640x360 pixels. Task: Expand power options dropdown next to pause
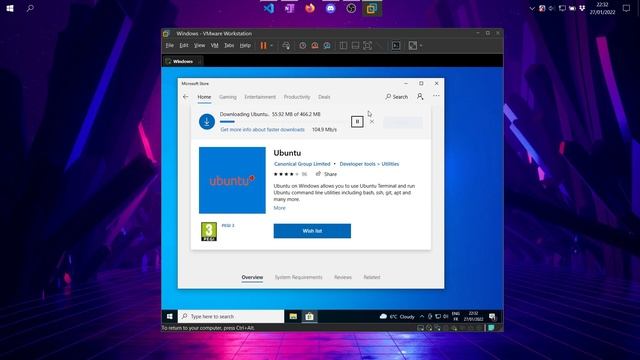[x=271, y=46]
